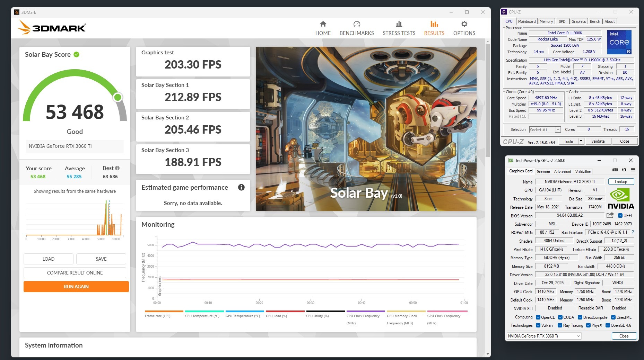Toggle the OpenCL checkbox
The height and width of the screenshot is (360, 644).
pyautogui.click(x=538, y=317)
